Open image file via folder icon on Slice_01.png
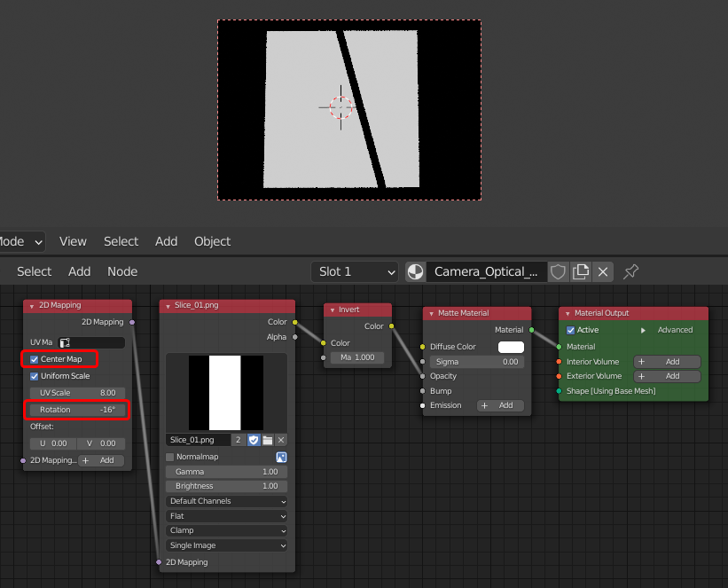This screenshot has width=728, height=588. 267,440
